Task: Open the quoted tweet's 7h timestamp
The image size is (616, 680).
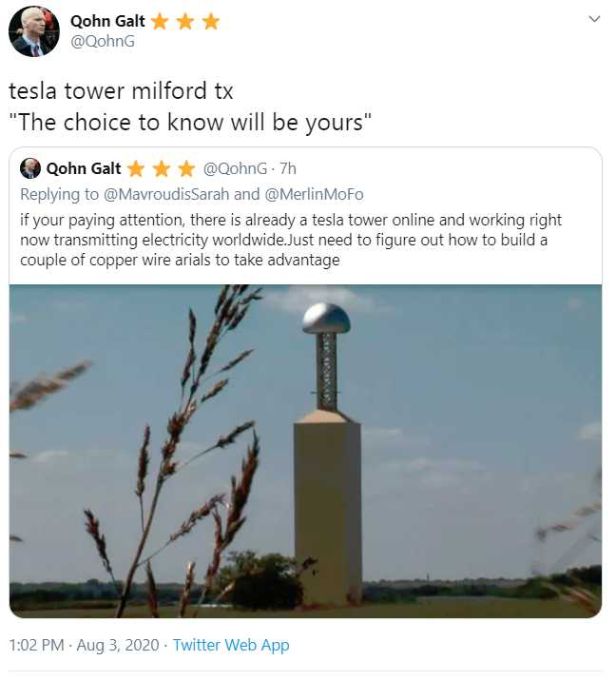Action: (286, 168)
